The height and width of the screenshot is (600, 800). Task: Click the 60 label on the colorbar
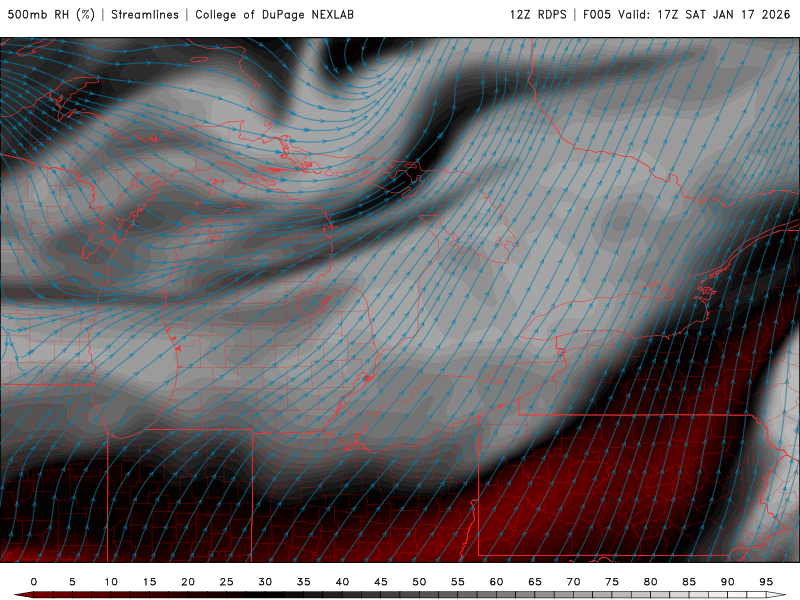pyautogui.click(x=496, y=582)
